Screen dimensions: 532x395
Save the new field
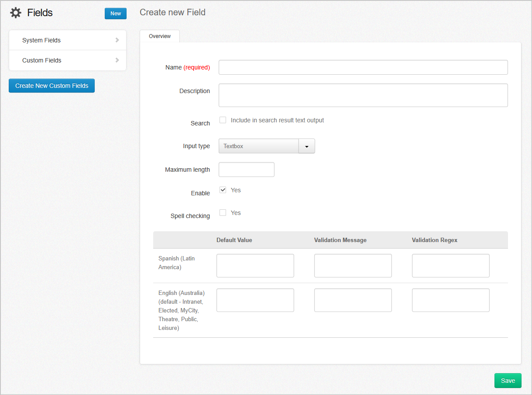508,381
